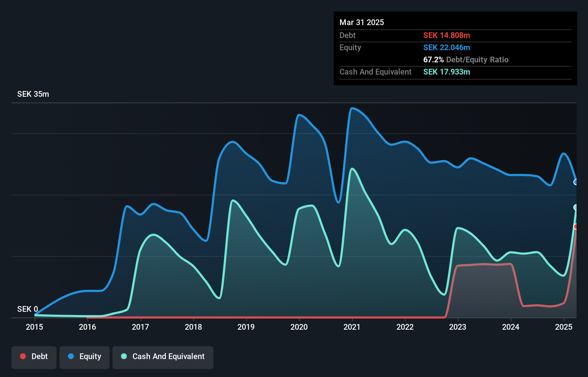
Task: Click the 2021 x-axis label
Action: point(352,327)
